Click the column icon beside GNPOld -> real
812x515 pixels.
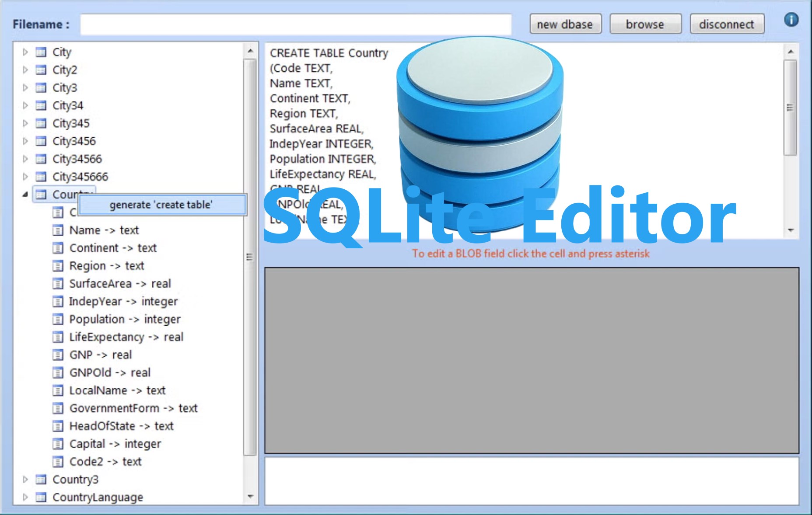[x=58, y=372]
